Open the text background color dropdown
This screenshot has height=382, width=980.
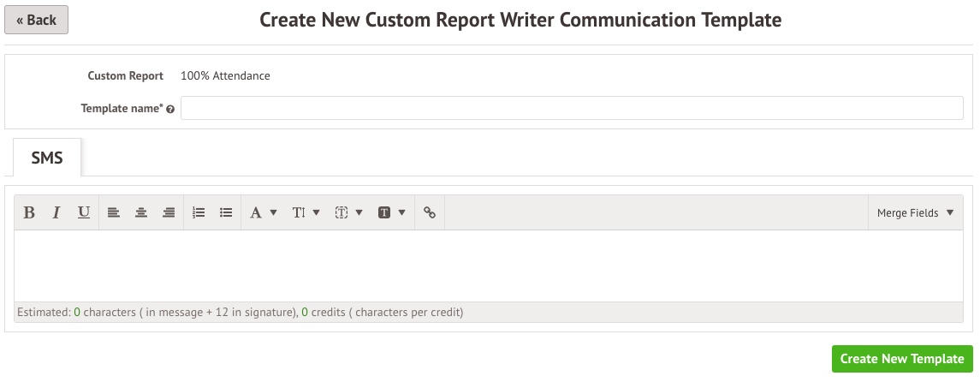(392, 212)
